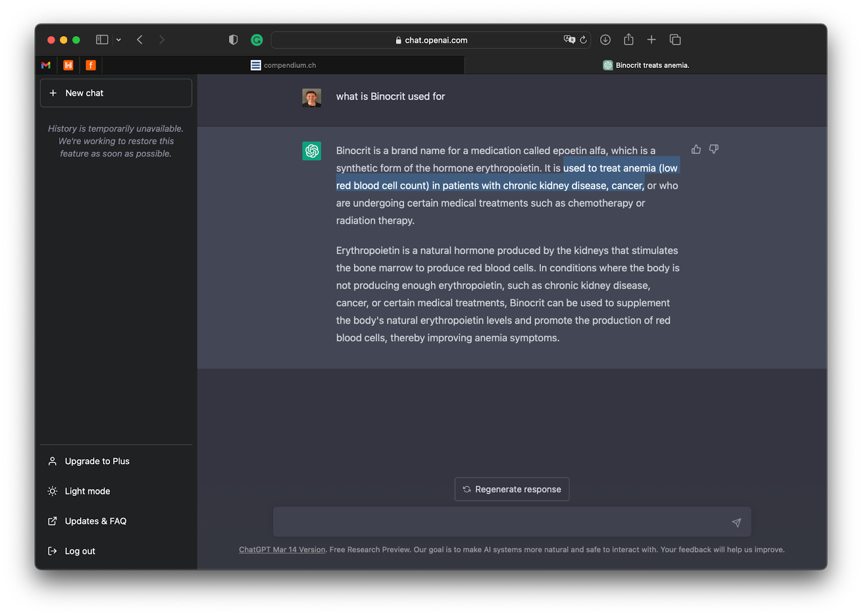Image resolution: width=862 pixels, height=616 pixels.
Task: Click the send message paper plane icon
Action: (x=736, y=522)
